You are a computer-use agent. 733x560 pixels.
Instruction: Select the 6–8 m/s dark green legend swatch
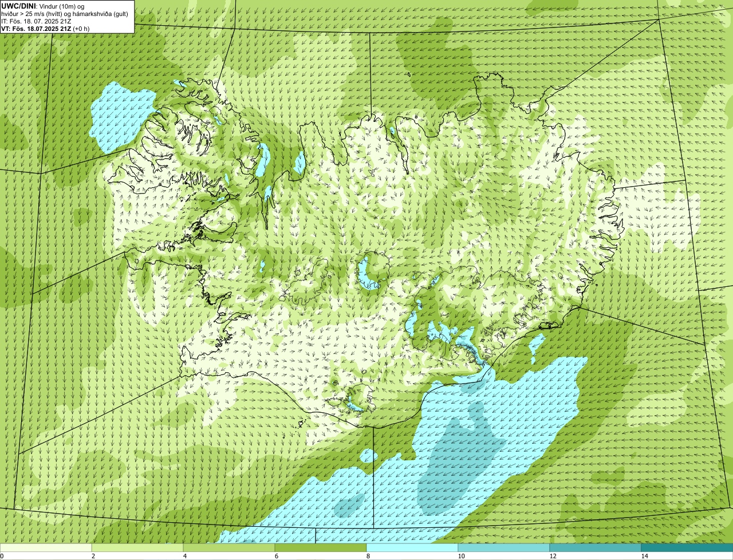pos(321,547)
